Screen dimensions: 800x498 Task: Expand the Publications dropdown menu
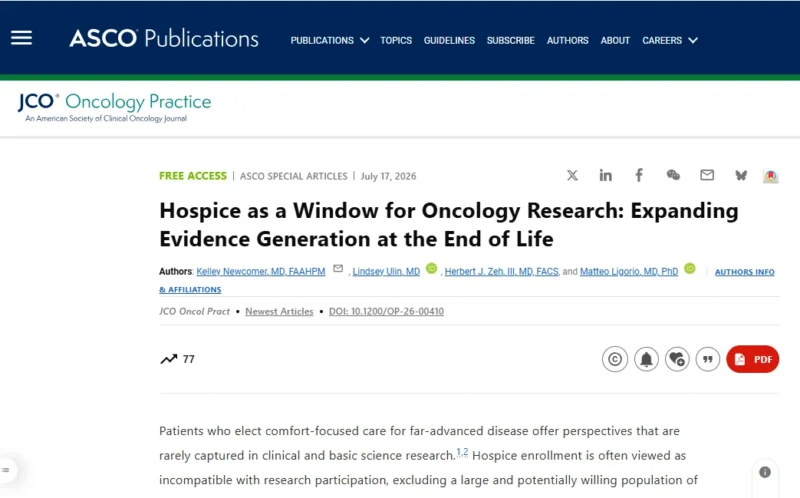[330, 40]
